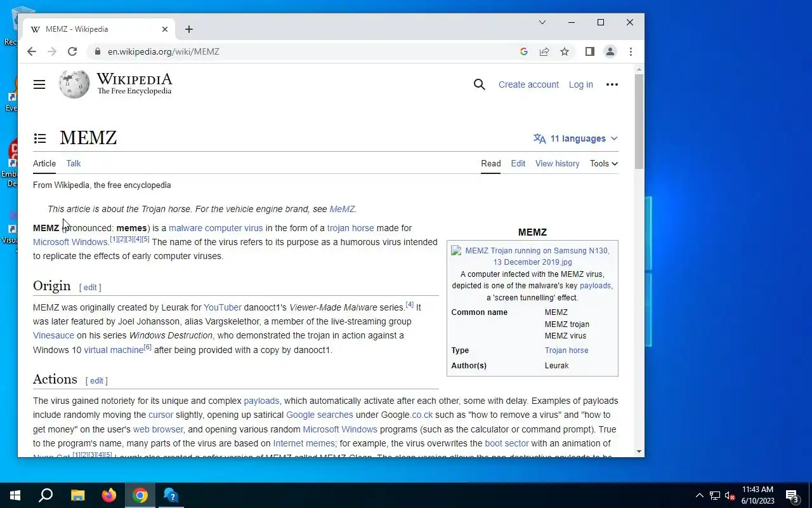Click the WIKIPEDIA The Free Encyclopedia wordmark

click(134, 84)
